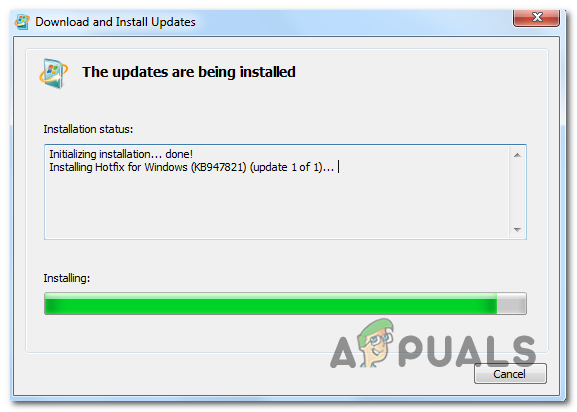Image resolution: width=577 pixels, height=412 pixels.
Task: Close the Download and Install Updates dialog
Action: [x=537, y=17]
